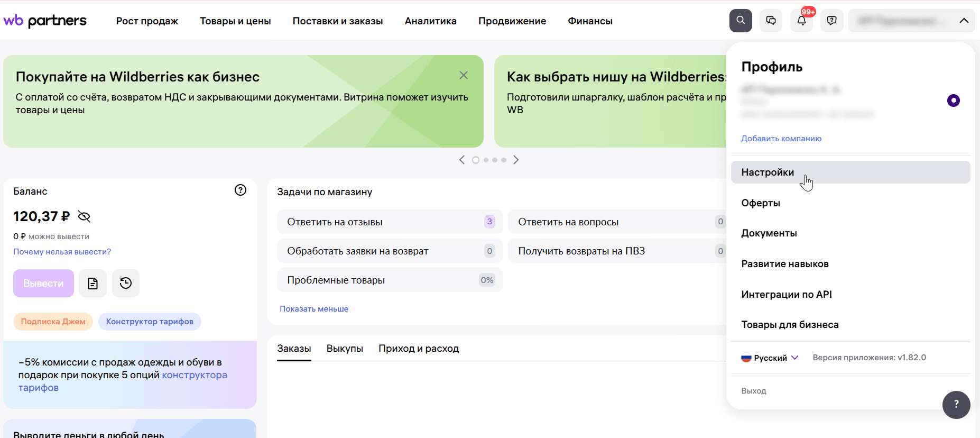Select the active company radio button

point(954,101)
